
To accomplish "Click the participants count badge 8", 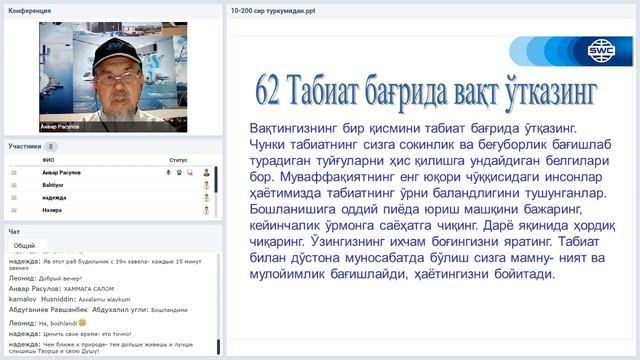I will point(51,146).
